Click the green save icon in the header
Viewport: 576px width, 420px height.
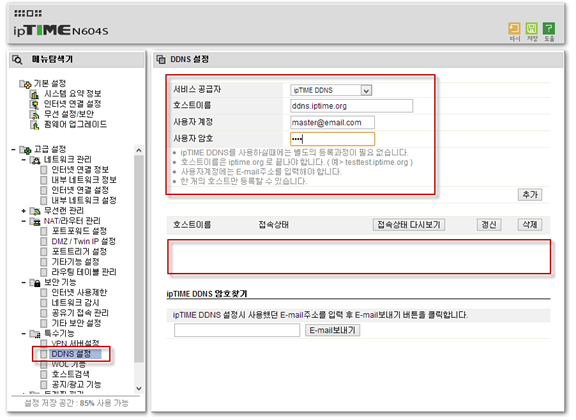531,28
